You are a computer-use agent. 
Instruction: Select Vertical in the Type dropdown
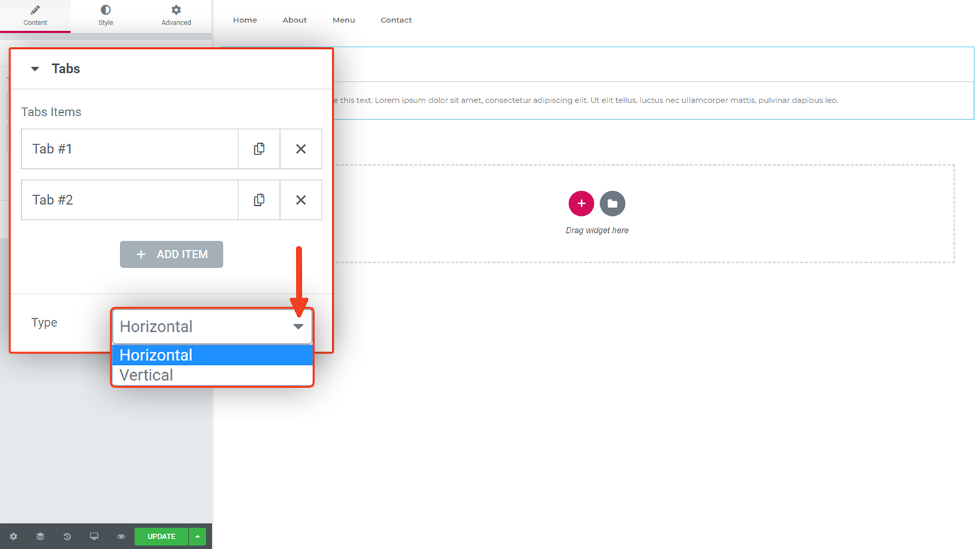146,374
